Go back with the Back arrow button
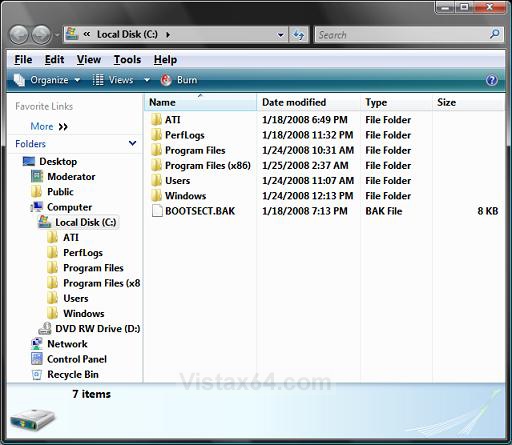The image size is (512, 445). pos(19,34)
